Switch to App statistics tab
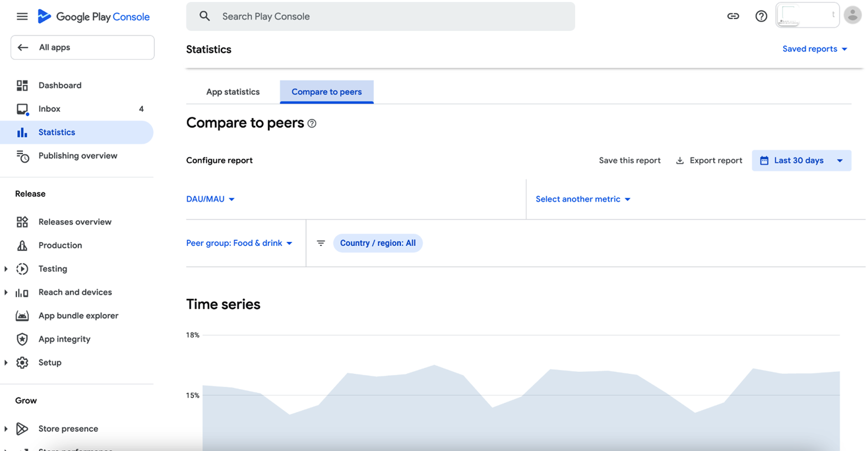This screenshot has width=868, height=451. 233,92
